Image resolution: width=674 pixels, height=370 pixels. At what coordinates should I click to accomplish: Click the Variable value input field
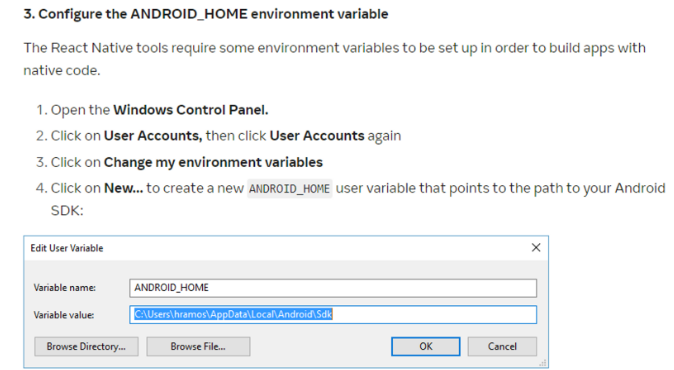click(333, 315)
